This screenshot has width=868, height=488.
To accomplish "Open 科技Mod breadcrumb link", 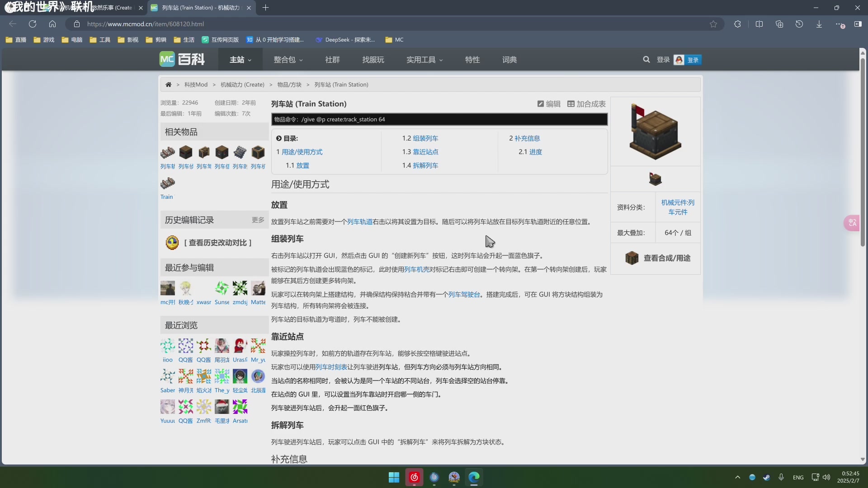I will click(196, 84).
